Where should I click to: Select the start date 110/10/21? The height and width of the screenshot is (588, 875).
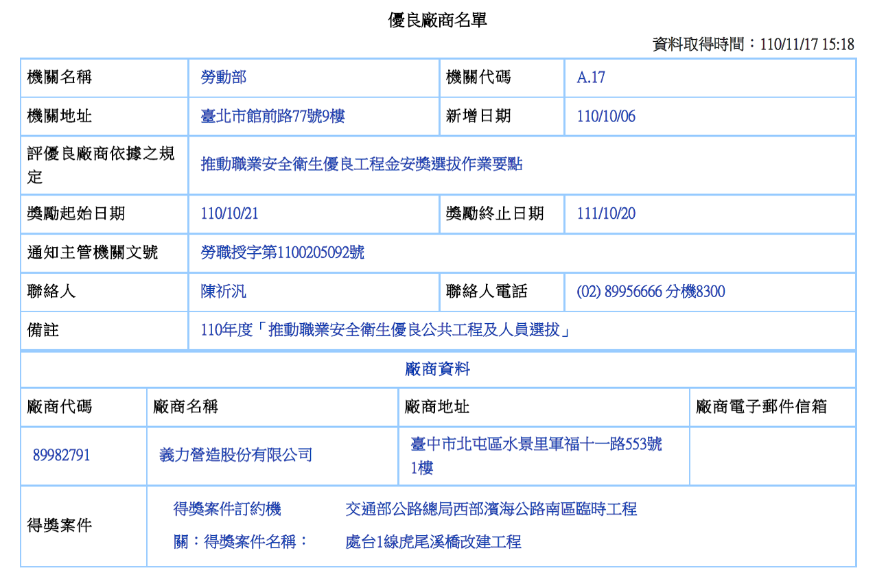pos(229,214)
